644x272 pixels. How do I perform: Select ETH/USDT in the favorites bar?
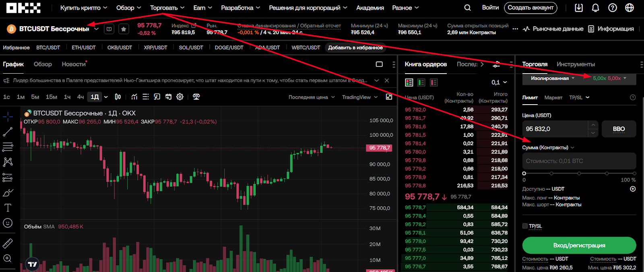point(84,47)
